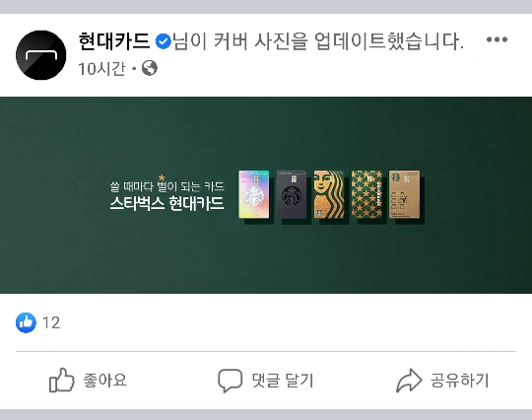Click the 10시간 timestamp
This screenshot has width=532, height=420.
pos(101,69)
